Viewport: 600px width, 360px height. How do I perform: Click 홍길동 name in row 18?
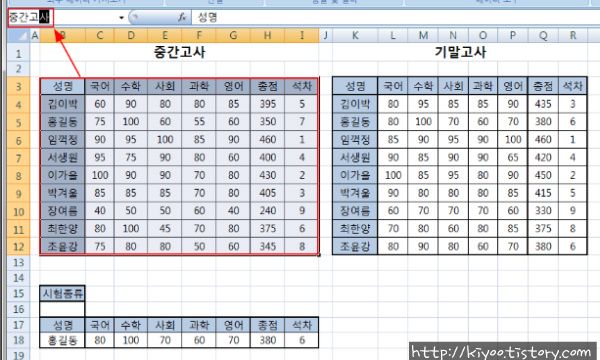[63, 340]
